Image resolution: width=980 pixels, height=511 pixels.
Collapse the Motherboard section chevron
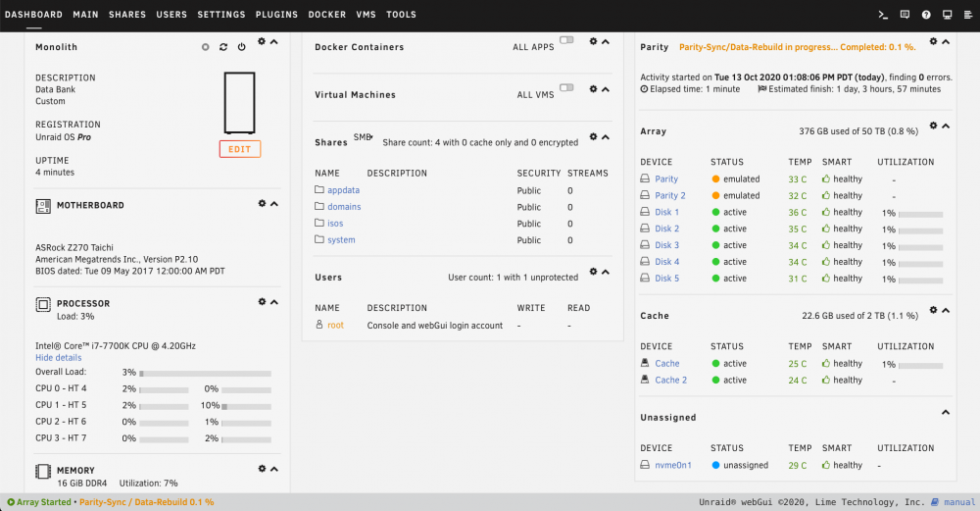[273, 204]
